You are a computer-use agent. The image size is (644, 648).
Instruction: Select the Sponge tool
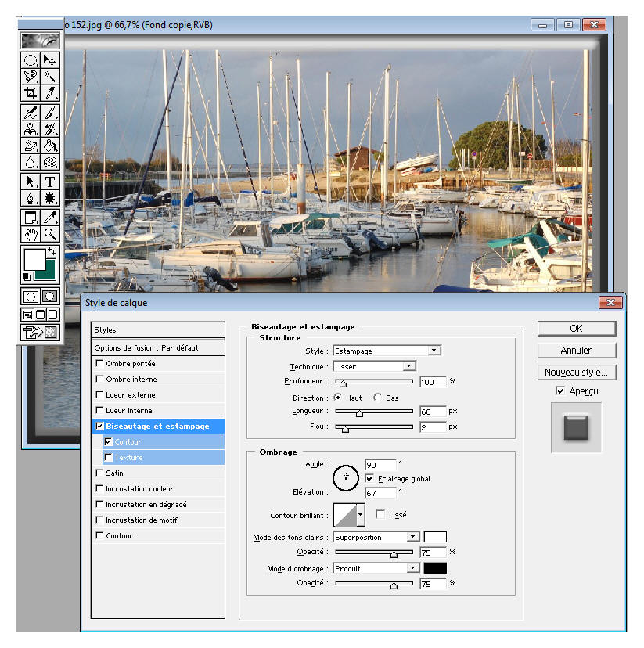(50, 162)
